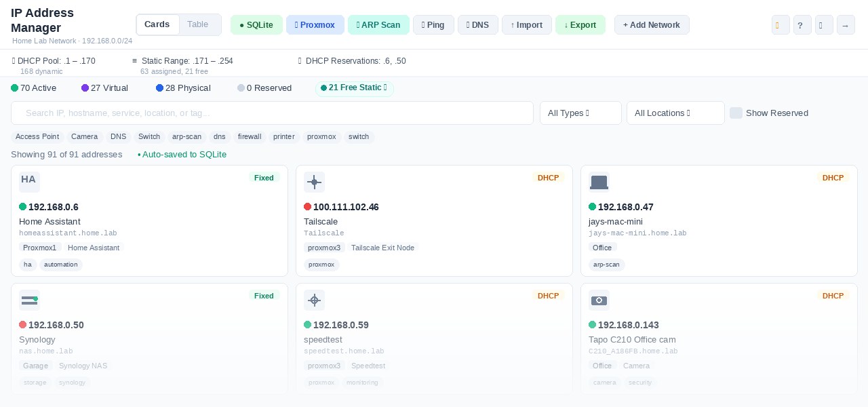Open the All Types dropdown
The image size is (868, 407).
(x=580, y=113)
